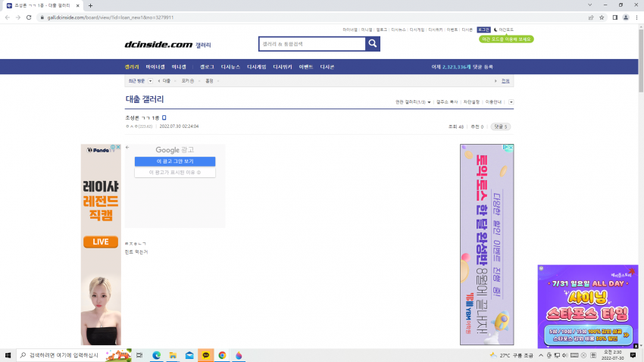This screenshot has width=644, height=362.
Task: Click 이 광고가 표시된 이유 button
Action: (x=175, y=173)
